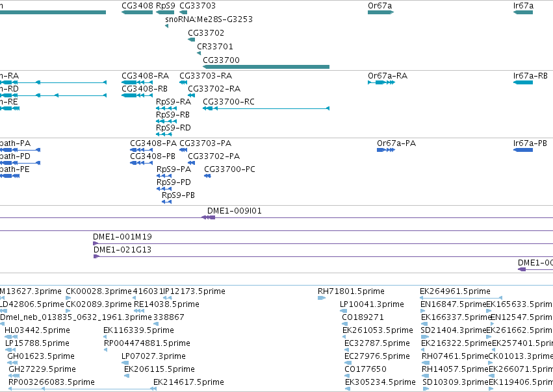Select the CG3408 gene label
The height and width of the screenshot is (392, 553).
click(x=137, y=6)
